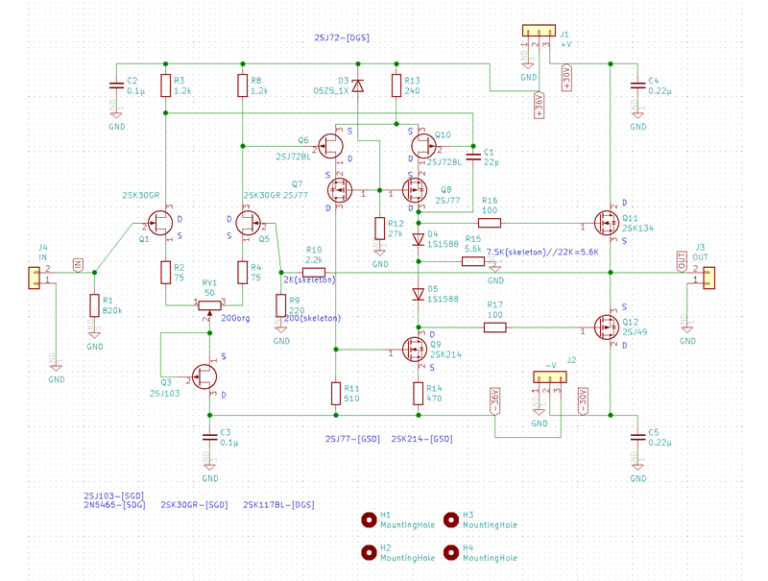Click resistor R1 820k

tap(95, 305)
